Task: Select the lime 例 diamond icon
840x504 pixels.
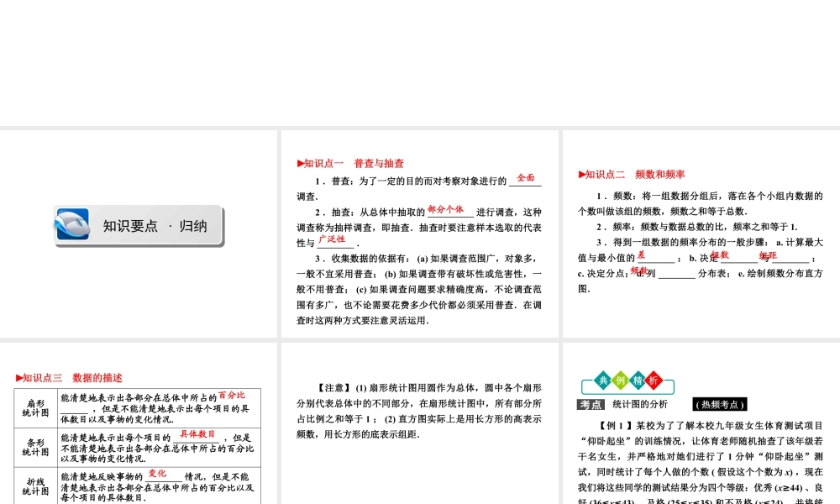Action: click(x=621, y=381)
